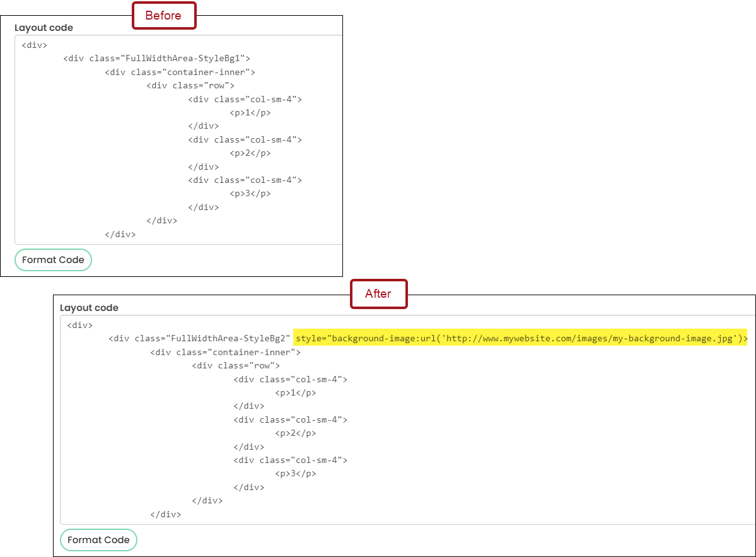This screenshot has height=557, width=756.
Task: Click the Before container-inner div line
Action: tap(180, 73)
